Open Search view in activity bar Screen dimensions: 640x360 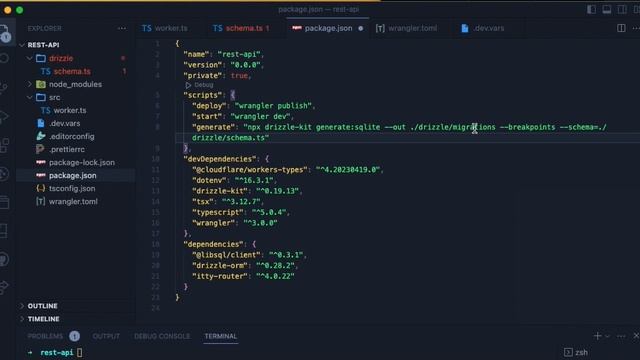(x=4, y=58)
